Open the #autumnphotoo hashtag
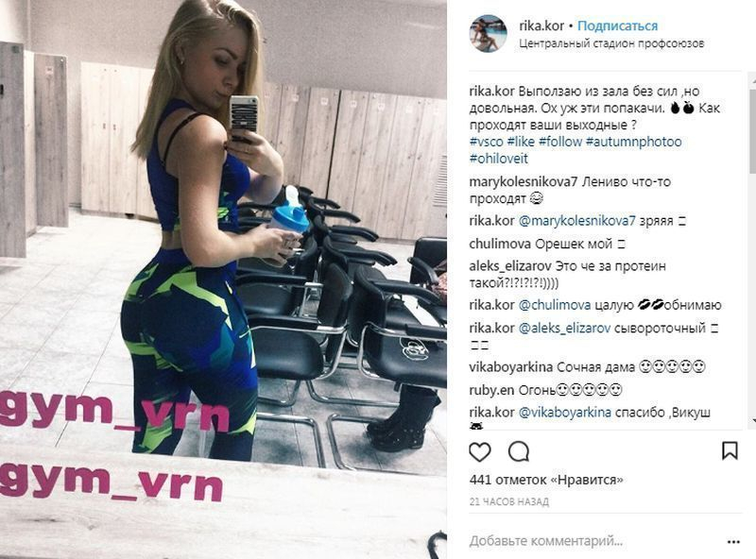 tap(633, 142)
